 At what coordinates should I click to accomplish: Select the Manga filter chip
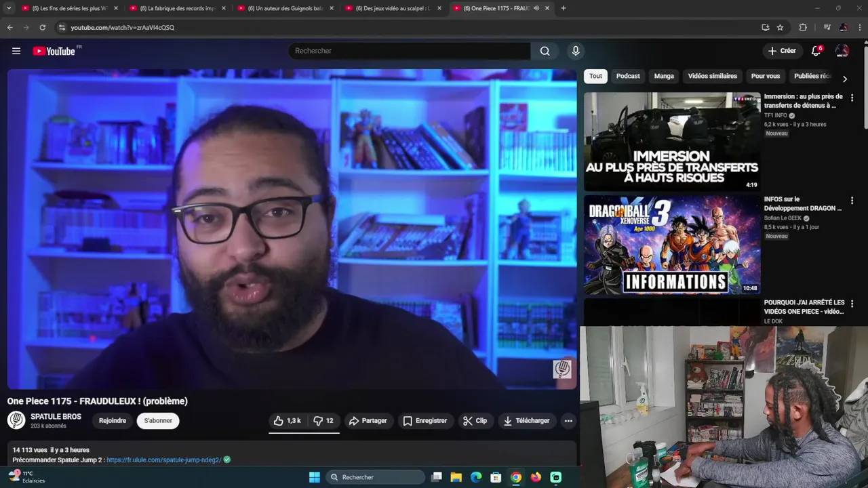[664, 76]
